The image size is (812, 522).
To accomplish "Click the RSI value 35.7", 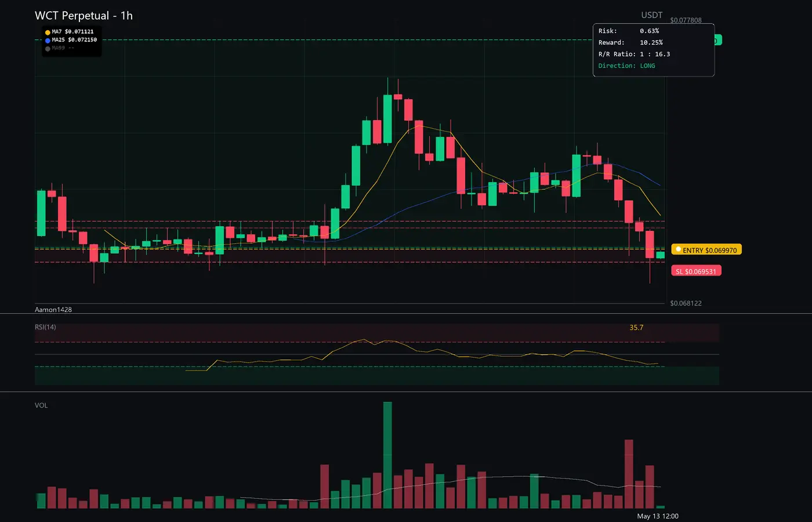I will tap(636, 328).
